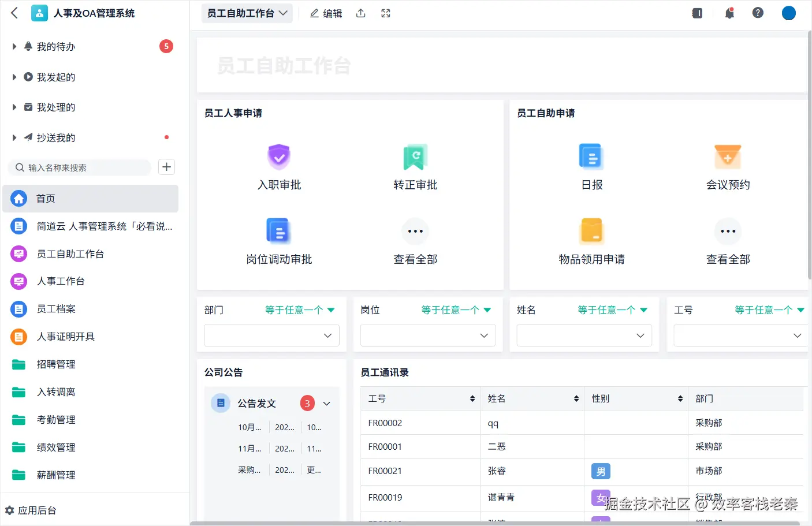This screenshot has height=526, width=812.
Task: Toggle fullscreen with the expand icon
Action: pyautogui.click(x=386, y=13)
